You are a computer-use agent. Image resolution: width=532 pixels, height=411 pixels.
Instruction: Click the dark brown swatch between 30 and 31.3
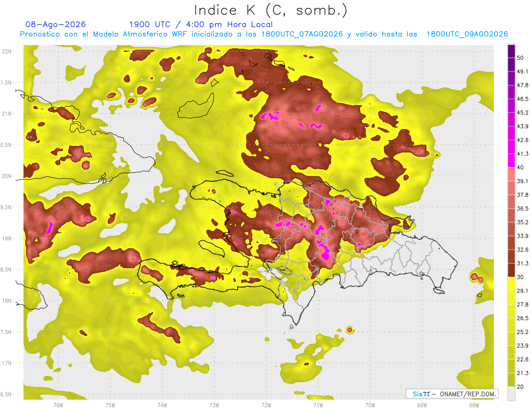(511, 270)
